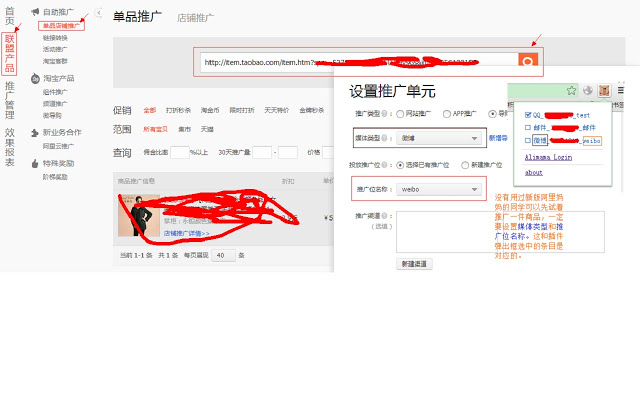Collapse the sidebar with the arrow button
The height and width of the screenshot is (400, 640).
(98, 13)
